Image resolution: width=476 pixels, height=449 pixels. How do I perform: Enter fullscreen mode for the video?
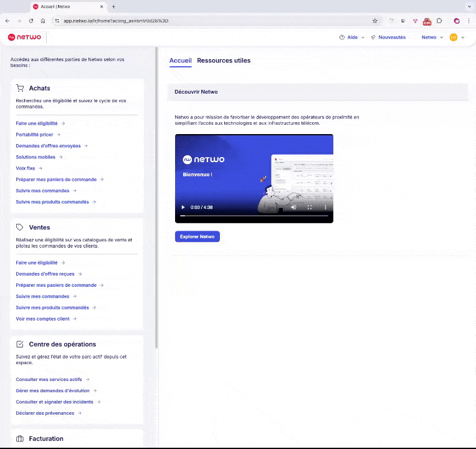pyautogui.click(x=310, y=207)
